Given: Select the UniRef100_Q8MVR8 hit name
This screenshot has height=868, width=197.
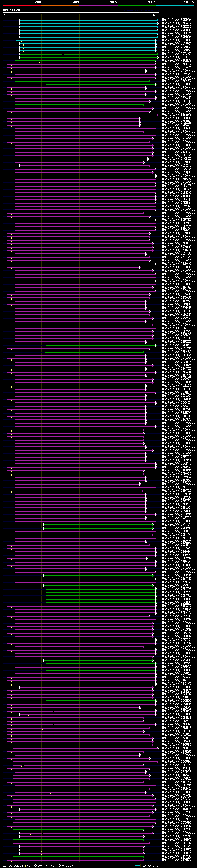Looking at the screenshot, I should click(177, 589).
